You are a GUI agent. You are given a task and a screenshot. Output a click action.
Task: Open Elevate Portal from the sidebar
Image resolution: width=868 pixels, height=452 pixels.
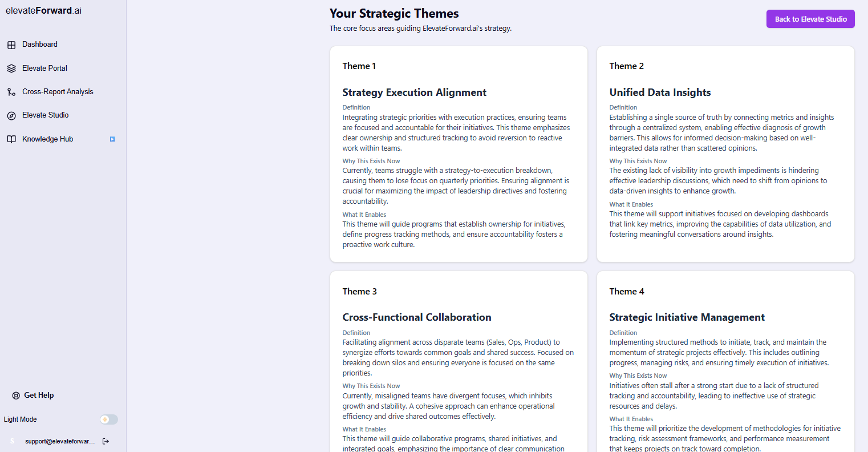tap(44, 68)
